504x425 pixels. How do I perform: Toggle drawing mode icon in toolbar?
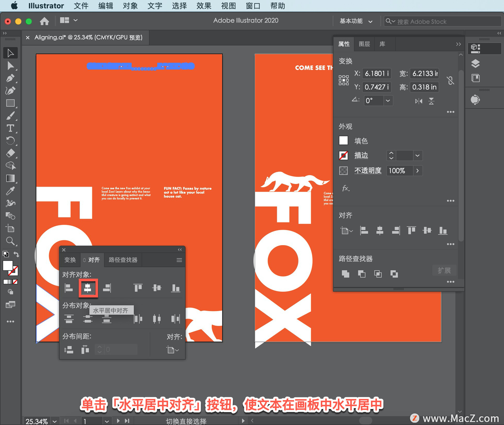[10, 292]
